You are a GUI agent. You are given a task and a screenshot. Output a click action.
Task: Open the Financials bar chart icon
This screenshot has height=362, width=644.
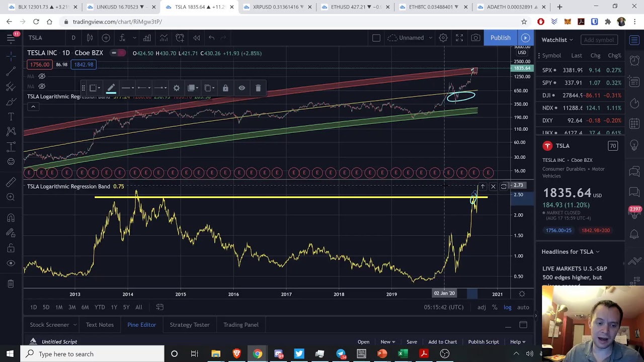coord(147,38)
